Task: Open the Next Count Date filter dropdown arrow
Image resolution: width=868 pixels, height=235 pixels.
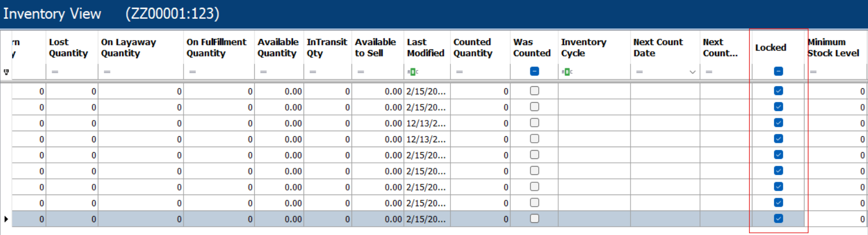Action: point(692,72)
